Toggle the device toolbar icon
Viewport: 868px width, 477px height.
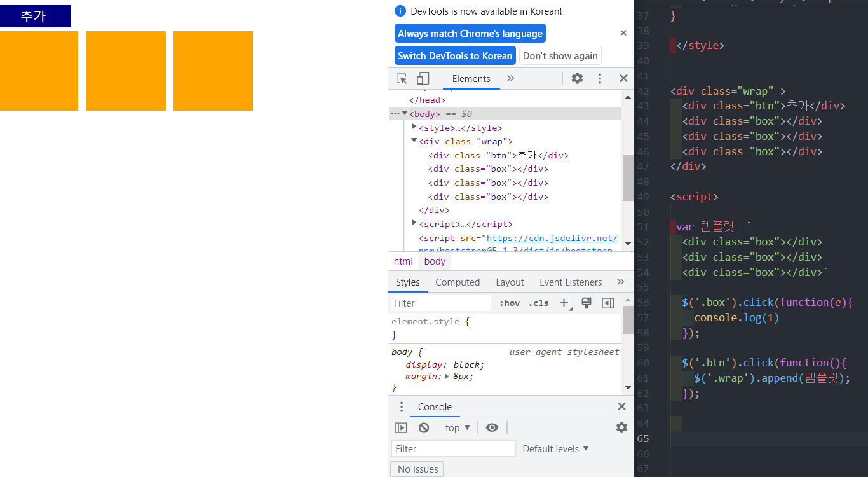(x=423, y=78)
